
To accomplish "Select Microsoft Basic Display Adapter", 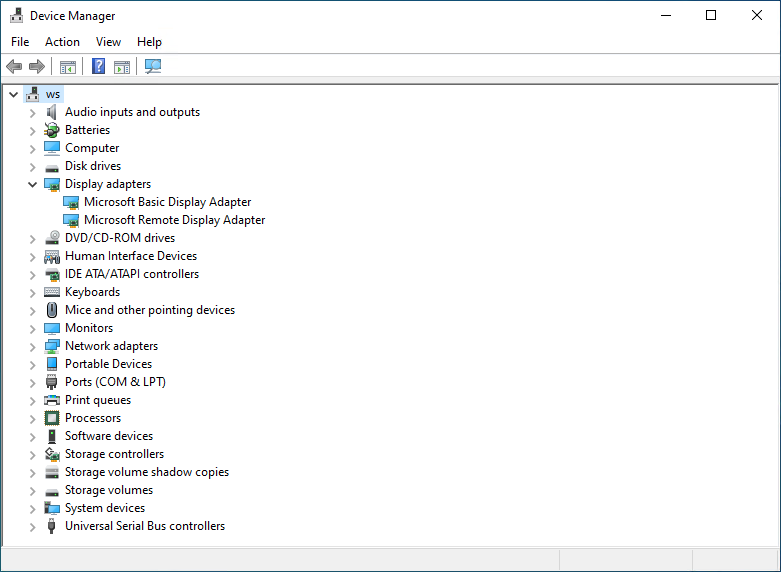I will (x=167, y=202).
